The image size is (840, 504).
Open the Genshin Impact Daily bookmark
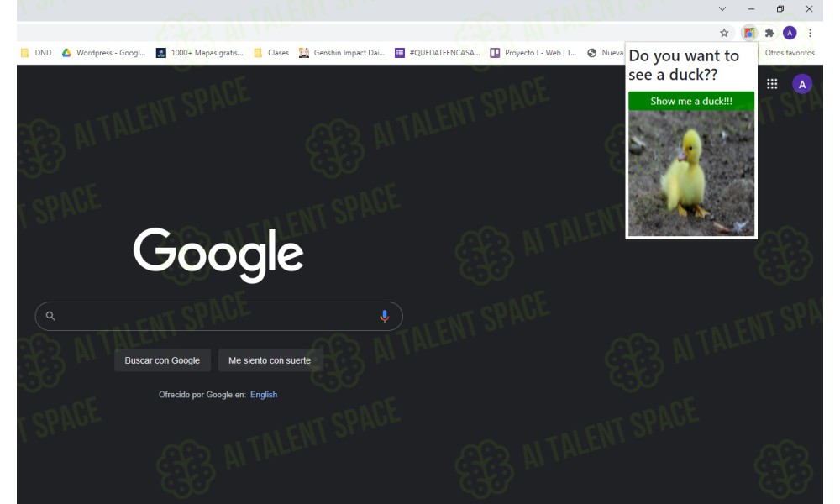(x=342, y=52)
